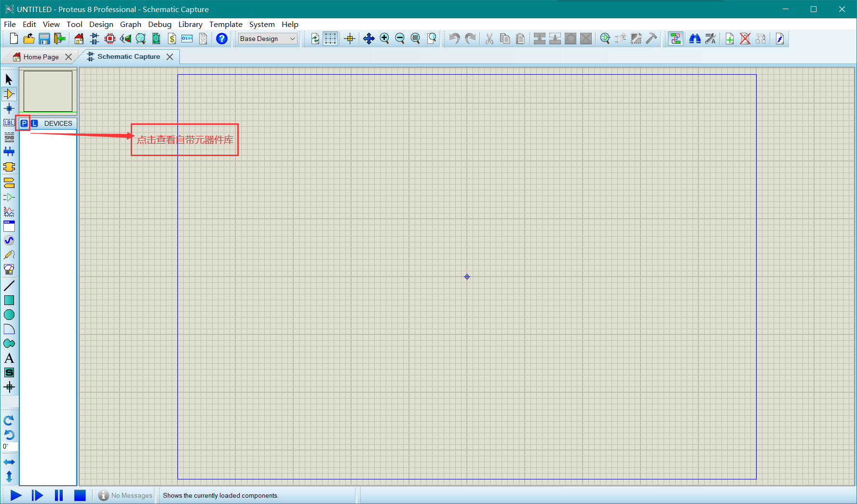Stop the simulation
Image resolution: width=857 pixels, height=504 pixels.
80,495
